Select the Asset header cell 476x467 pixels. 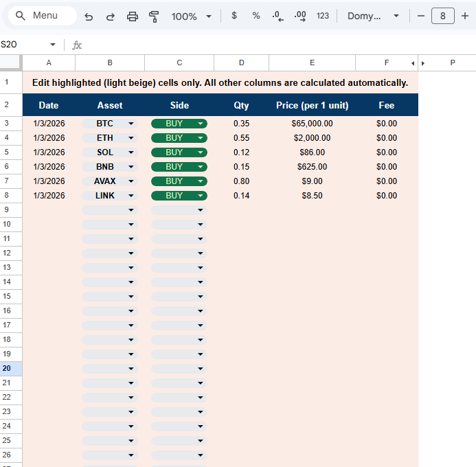pos(110,105)
